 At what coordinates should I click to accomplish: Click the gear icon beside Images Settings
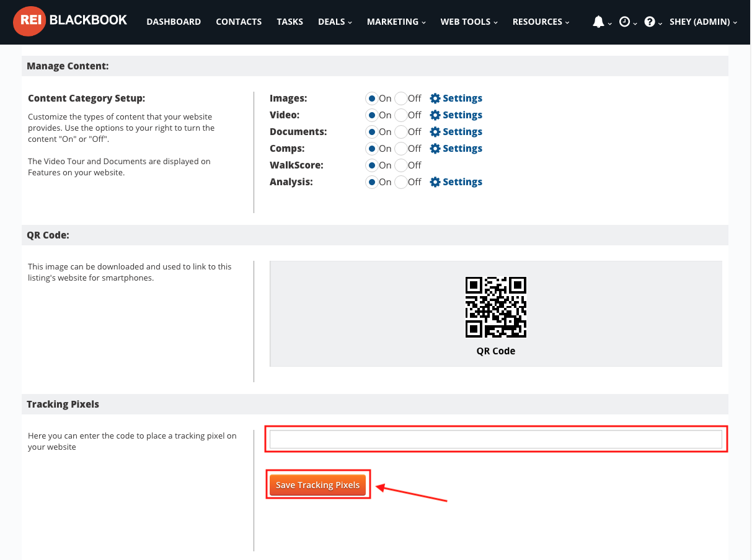[x=435, y=98]
